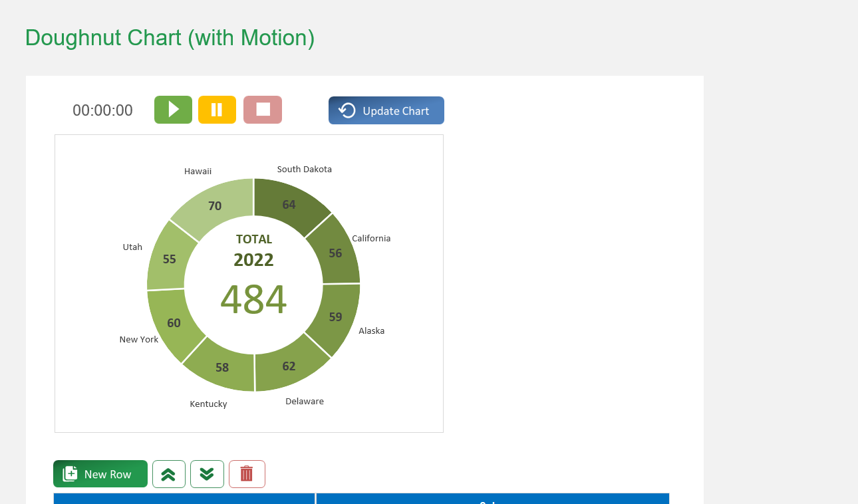
Task: Start the chart motion with the Play icon
Action: [x=173, y=109]
